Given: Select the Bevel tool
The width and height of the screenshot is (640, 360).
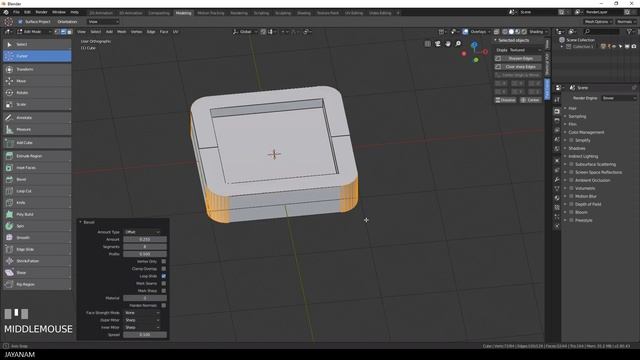Looking at the screenshot, I should point(37,179).
